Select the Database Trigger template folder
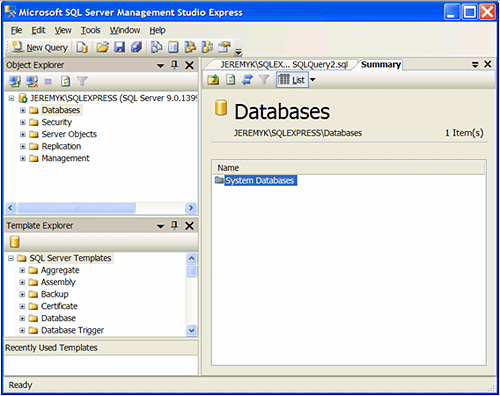 (72, 330)
